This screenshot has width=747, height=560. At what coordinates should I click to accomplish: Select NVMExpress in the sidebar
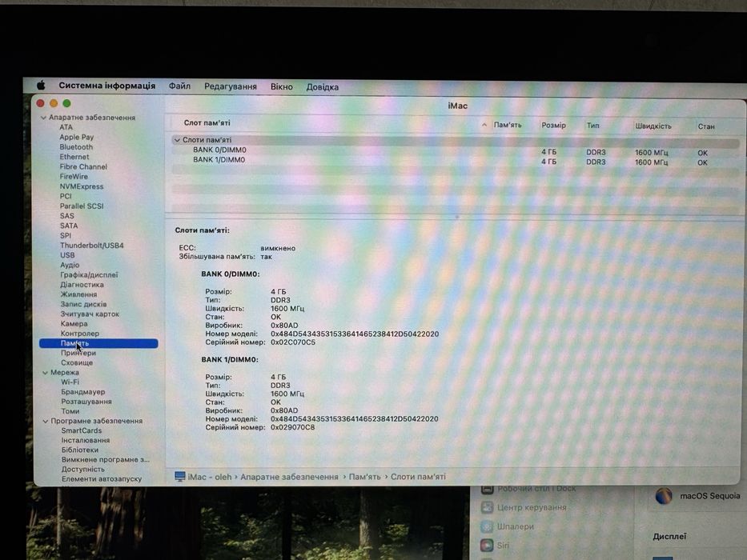coord(82,186)
